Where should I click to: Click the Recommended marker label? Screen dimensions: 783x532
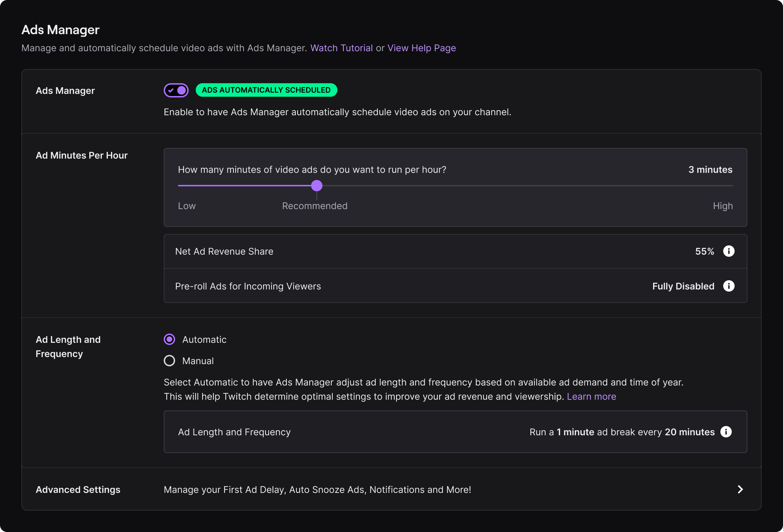[x=315, y=206]
